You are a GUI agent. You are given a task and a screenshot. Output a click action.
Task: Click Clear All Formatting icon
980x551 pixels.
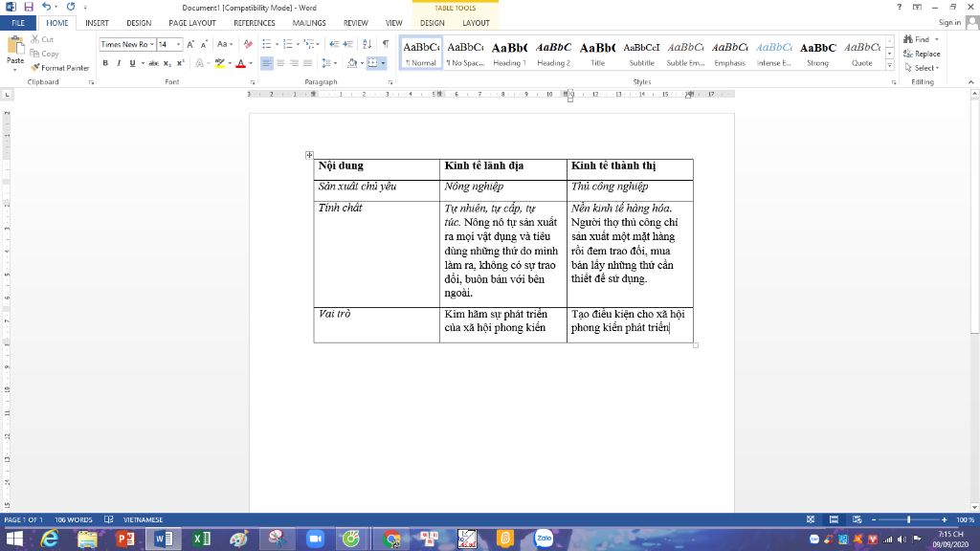pyautogui.click(x=248, y=44)
